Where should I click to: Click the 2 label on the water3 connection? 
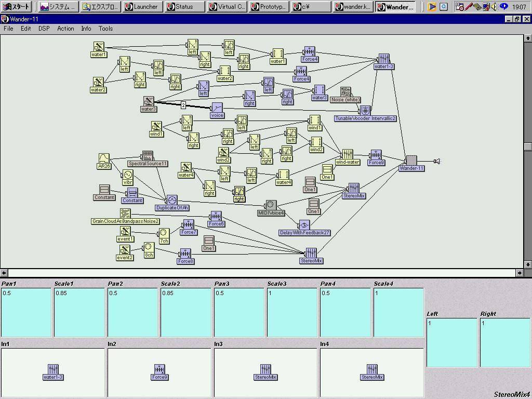183,105
